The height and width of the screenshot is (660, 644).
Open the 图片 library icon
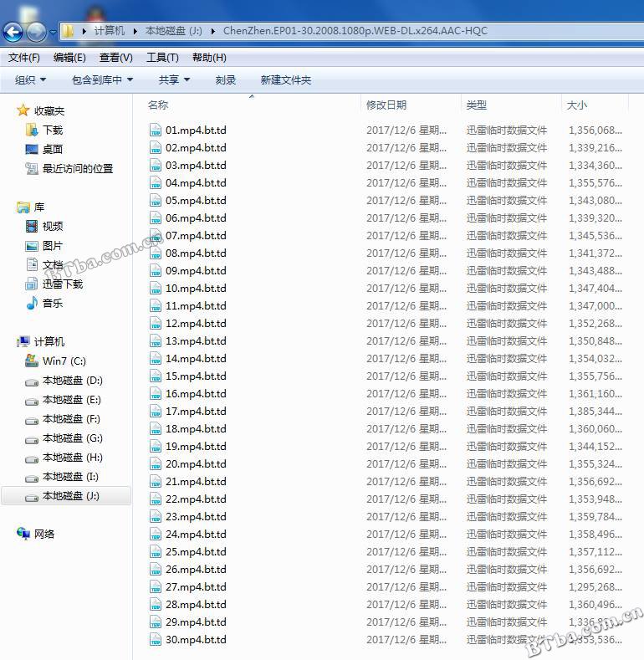tap(32, 246)
